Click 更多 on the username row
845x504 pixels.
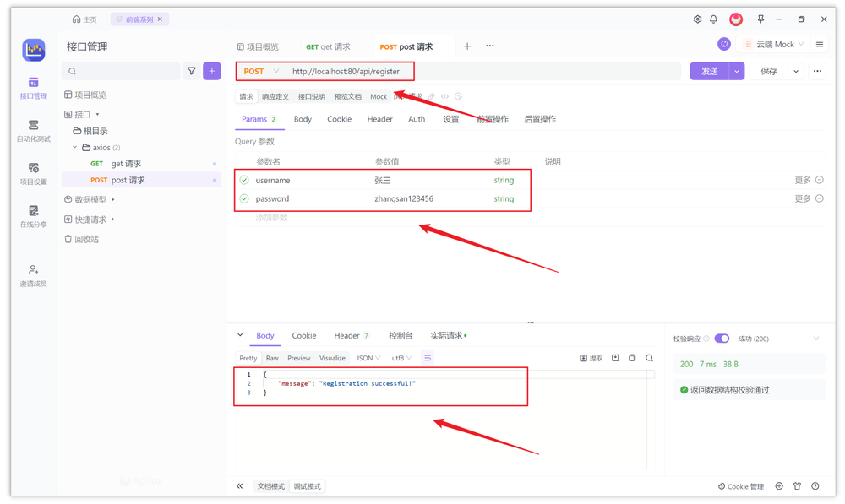click(x=803, y=180)
